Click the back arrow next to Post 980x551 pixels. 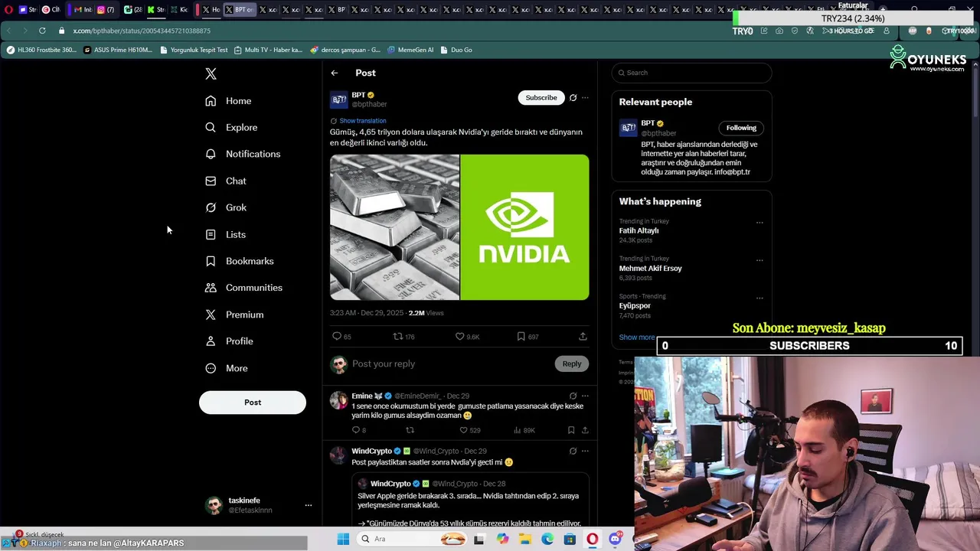pos(335,73)
